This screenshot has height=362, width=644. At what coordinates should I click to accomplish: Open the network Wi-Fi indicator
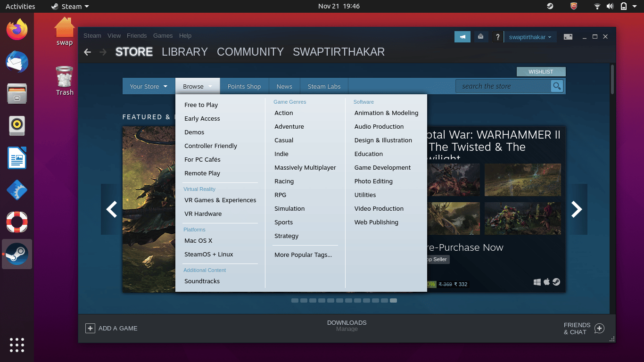click(597, 6)
